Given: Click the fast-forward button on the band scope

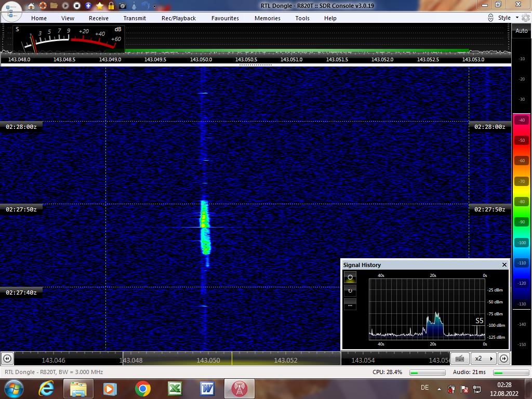Looking at the screenshot, I should [x=504, y=358].
